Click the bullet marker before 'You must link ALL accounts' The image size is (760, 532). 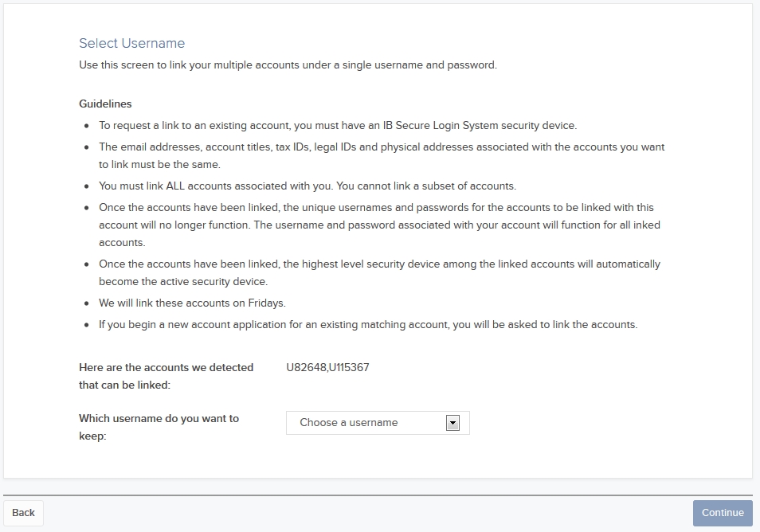coord(87,186)
